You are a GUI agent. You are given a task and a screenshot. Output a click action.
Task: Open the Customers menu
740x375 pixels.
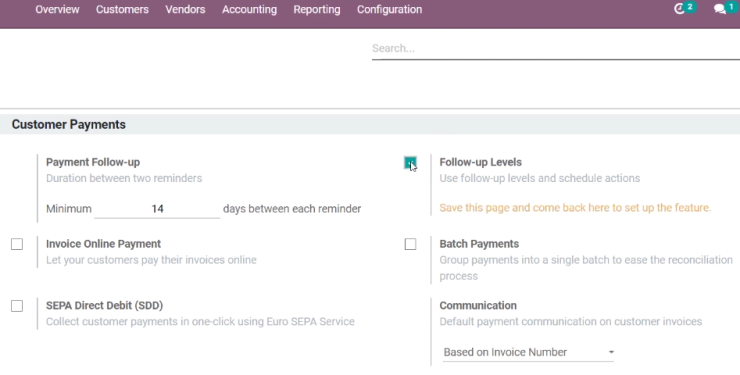(122, 9)
